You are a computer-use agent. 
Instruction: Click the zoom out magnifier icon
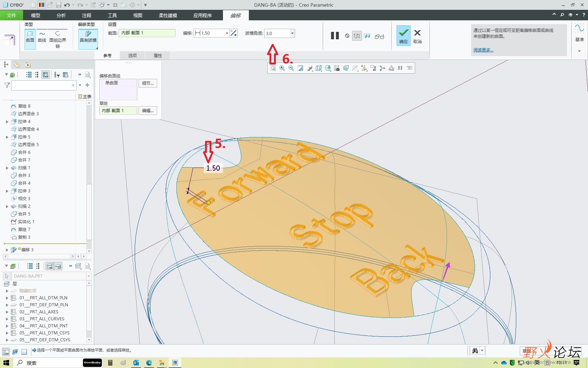[x=291, y=68]
